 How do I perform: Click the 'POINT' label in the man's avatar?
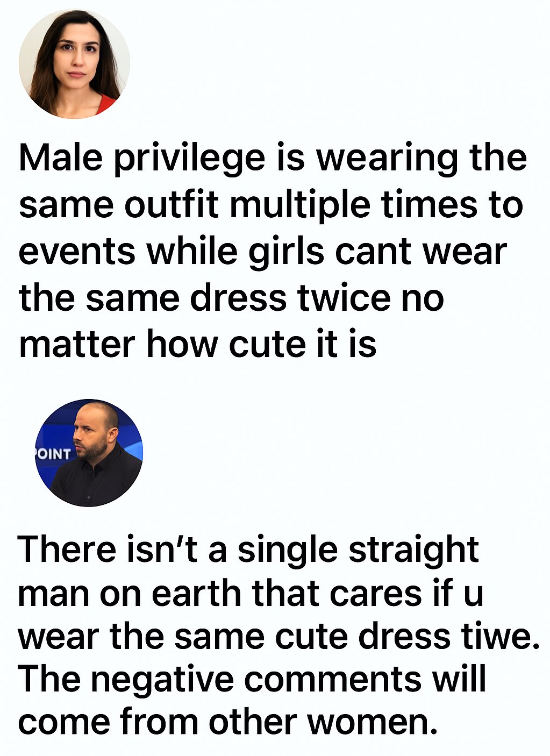point(52,454)
